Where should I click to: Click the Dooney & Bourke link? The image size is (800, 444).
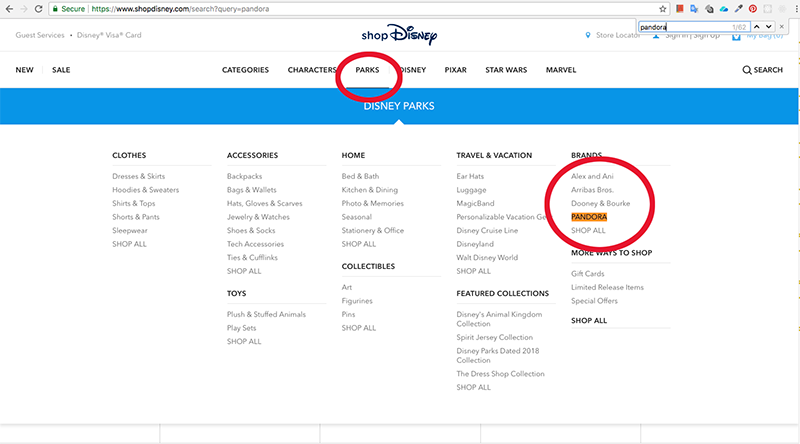click(600, 203)
